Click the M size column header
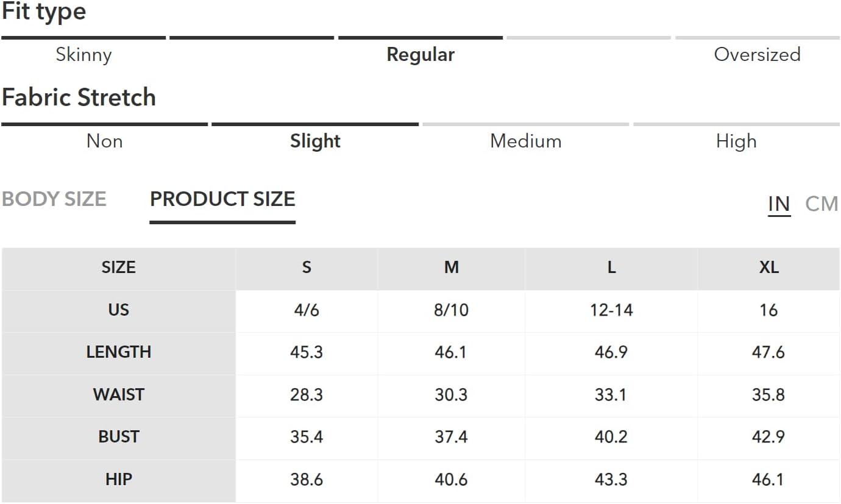The height and width of the screenshot is (504, 841). coord(451,268)
